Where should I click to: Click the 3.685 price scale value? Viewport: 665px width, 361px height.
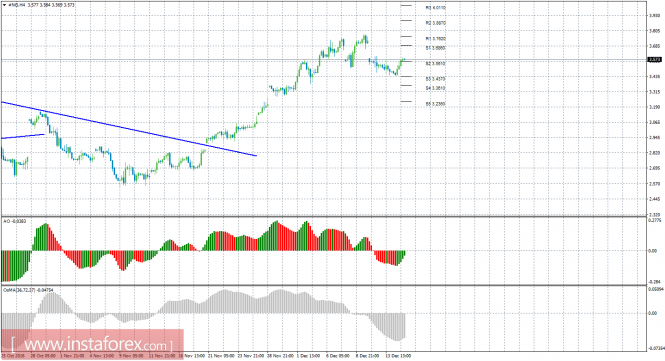click(654, 46)
